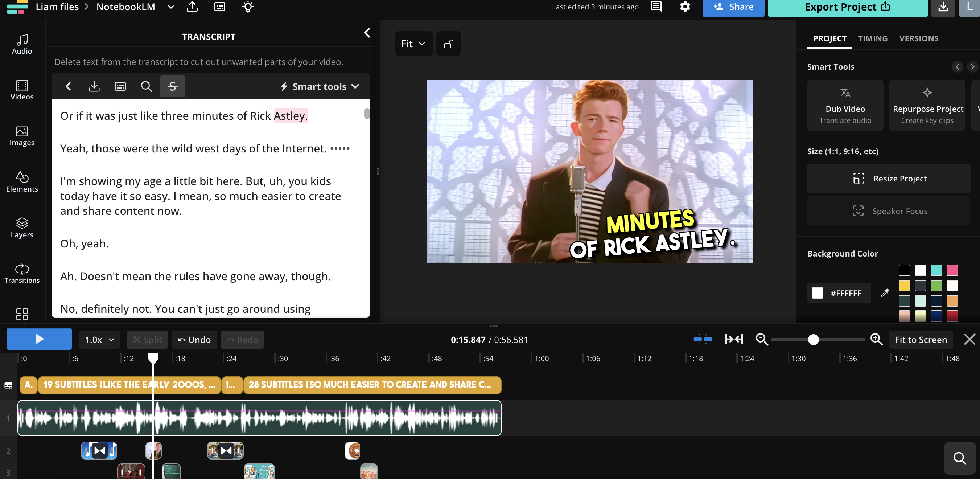Click the Export Project button

tap(847, 7)
